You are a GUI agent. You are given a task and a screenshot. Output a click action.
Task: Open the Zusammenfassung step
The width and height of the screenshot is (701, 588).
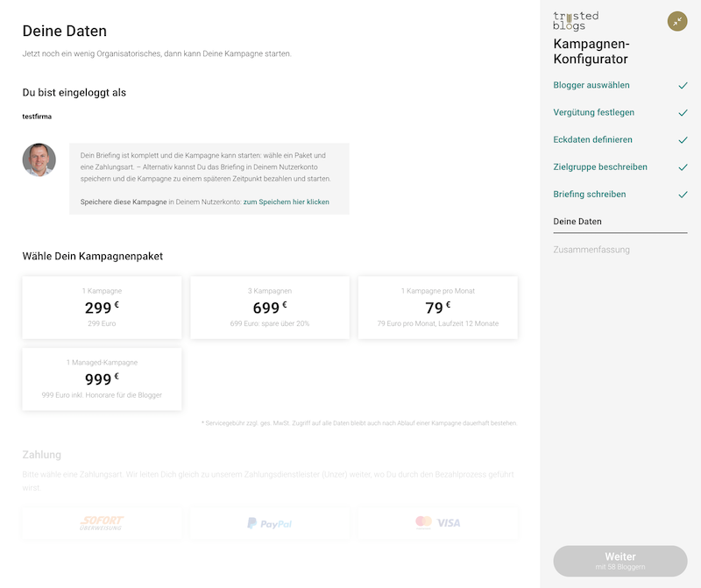tap(591, 250)
